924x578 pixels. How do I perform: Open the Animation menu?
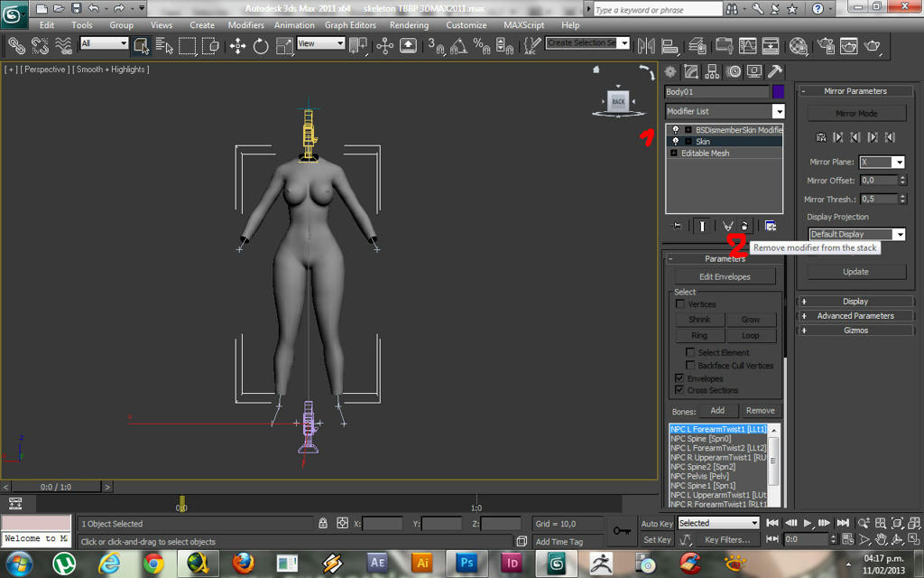coord(294,25)
